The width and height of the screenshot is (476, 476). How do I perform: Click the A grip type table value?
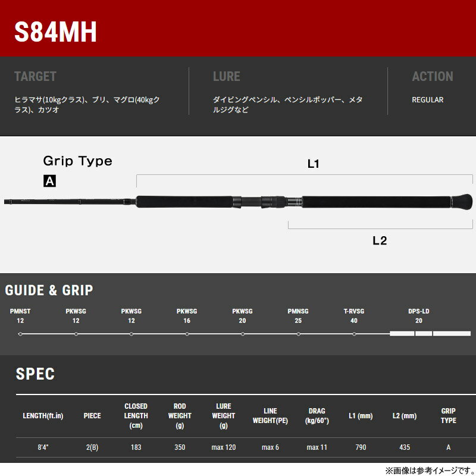(449, 447)
